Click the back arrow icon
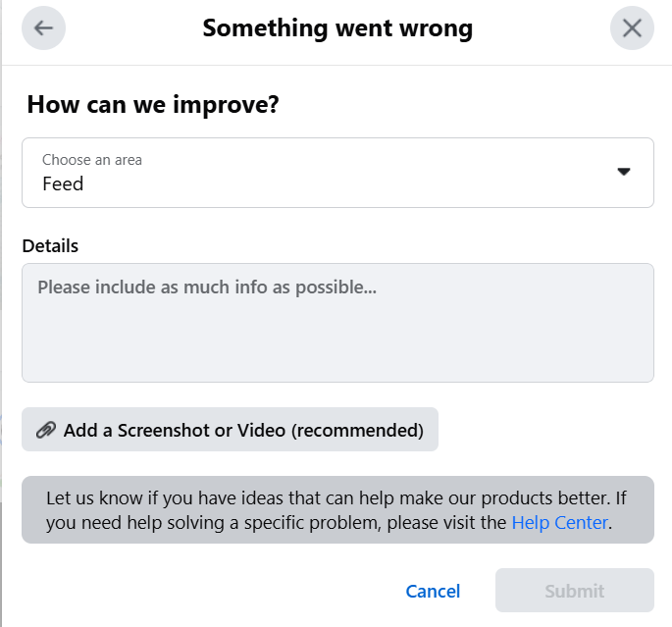The height and width of the screenshot is (627, 672). tap(43, 27)
